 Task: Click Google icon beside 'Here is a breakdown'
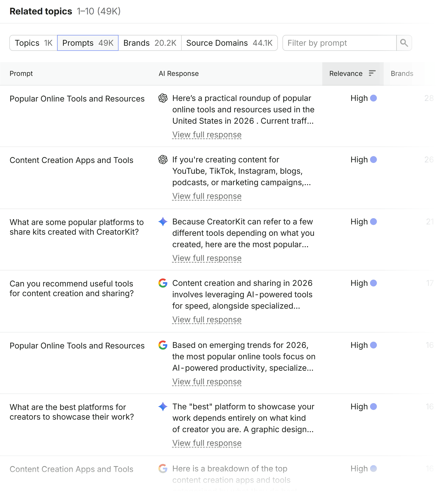pos(163,469)
